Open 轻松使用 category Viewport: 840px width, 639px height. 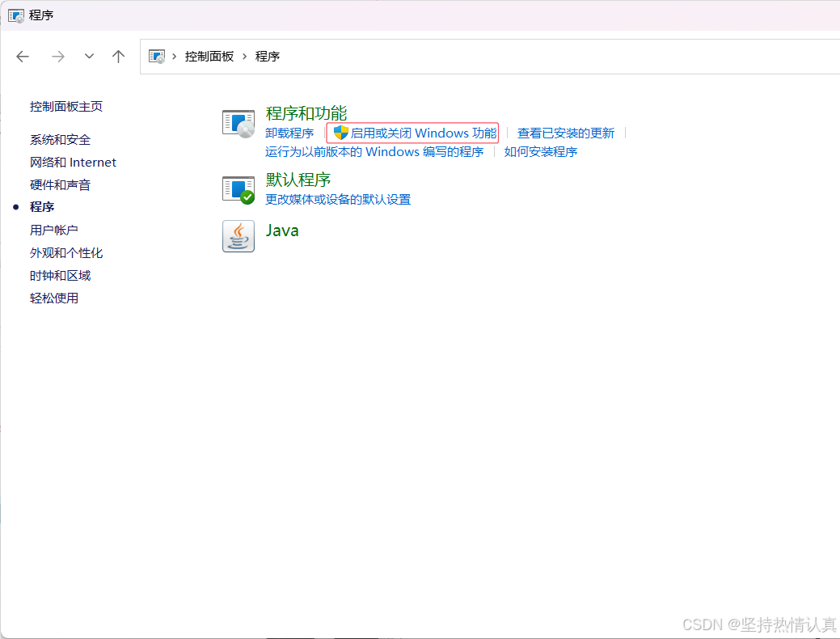[x=53, y=298]
